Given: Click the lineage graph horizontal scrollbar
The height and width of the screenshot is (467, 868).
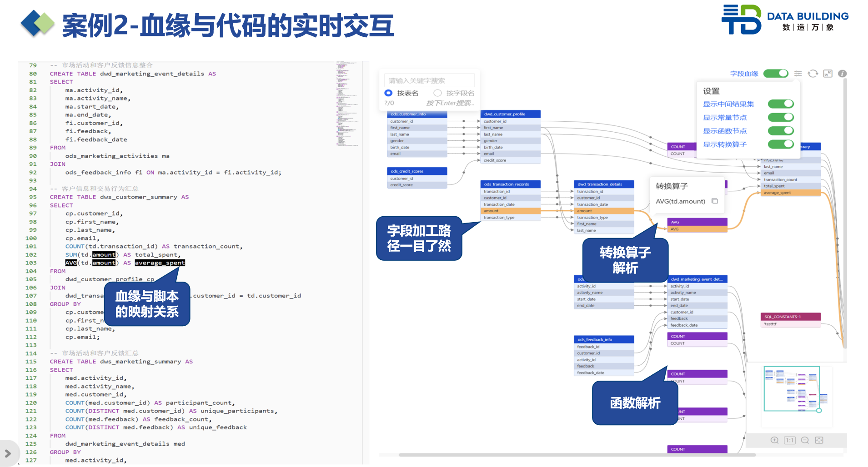Looking at the screenshot, I should pos(577,455).
